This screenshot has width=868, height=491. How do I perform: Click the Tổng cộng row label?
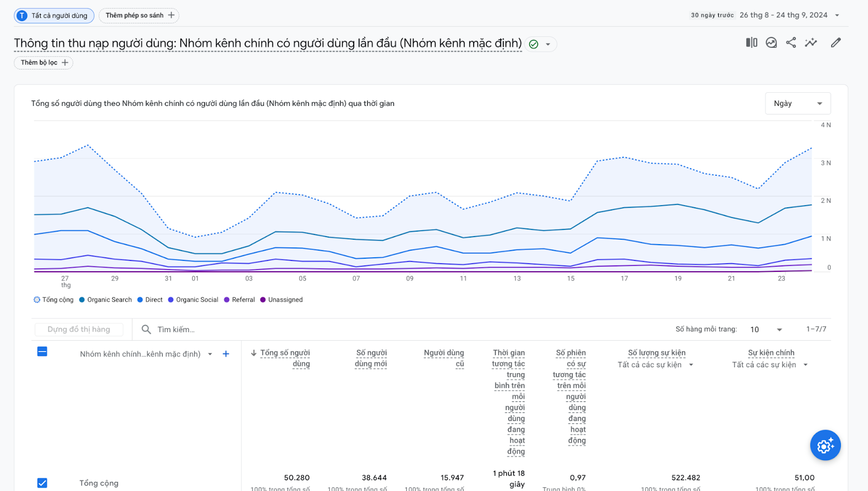99,483
